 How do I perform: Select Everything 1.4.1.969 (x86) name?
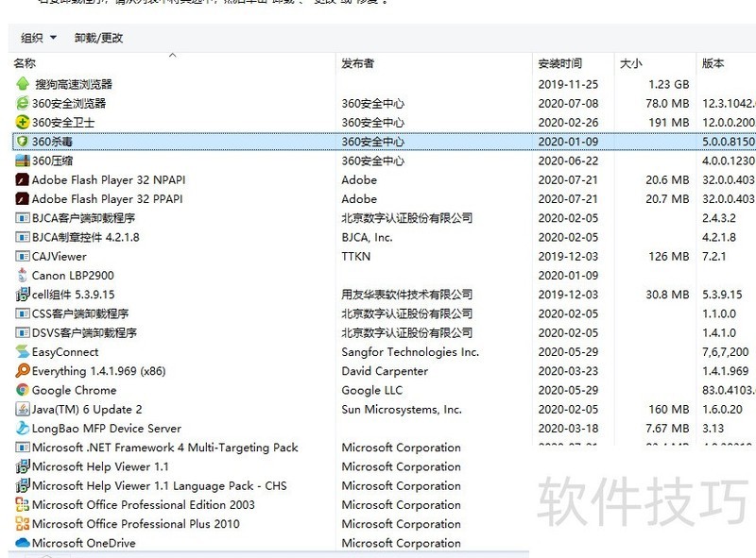tap(99, 371)
